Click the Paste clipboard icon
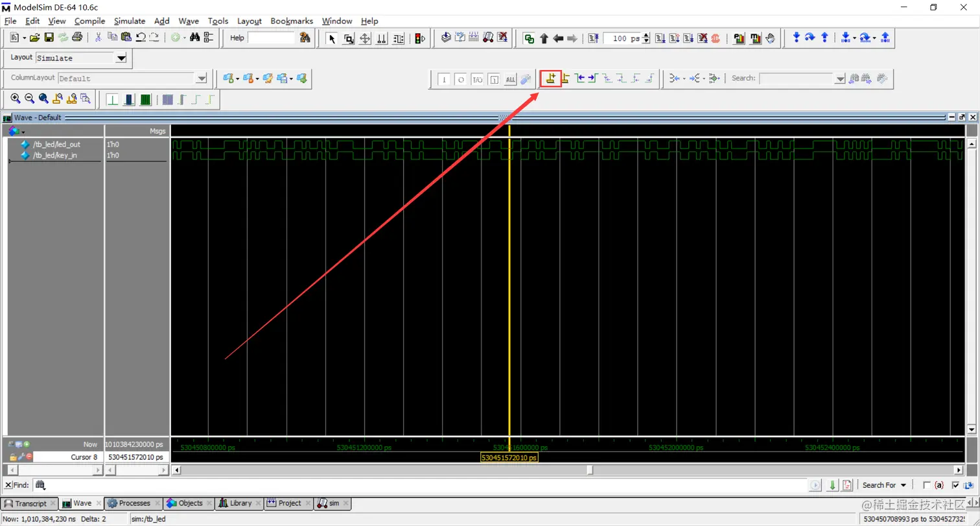Screen dimensions: 980x526 point(126,38)
